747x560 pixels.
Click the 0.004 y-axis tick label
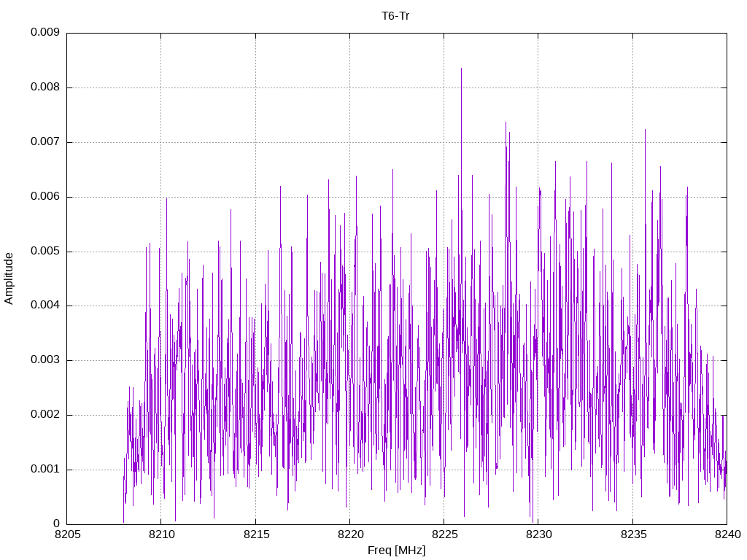coord(45,306)
